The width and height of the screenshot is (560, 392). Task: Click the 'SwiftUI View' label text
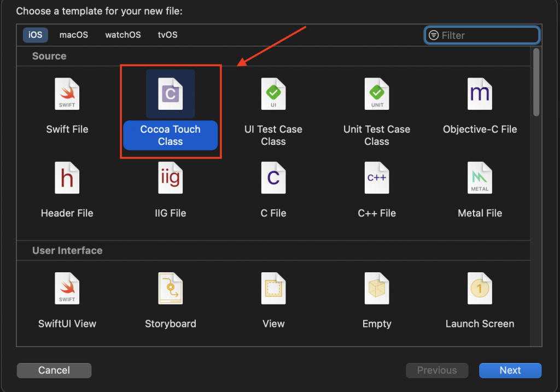[67, 324]
